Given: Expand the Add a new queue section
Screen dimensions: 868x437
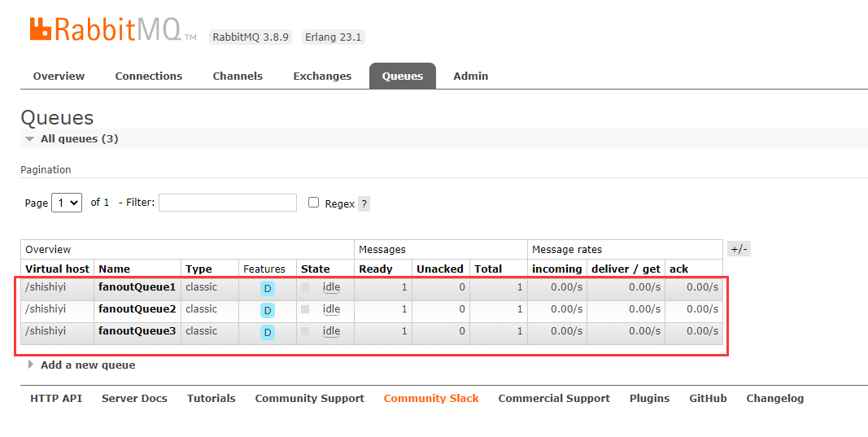Looking at the screenshot, I should pyautogui.click(x=82, y=365).
